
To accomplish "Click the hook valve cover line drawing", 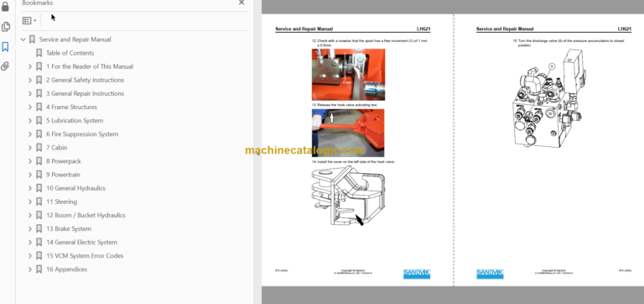I will [349, 197].
